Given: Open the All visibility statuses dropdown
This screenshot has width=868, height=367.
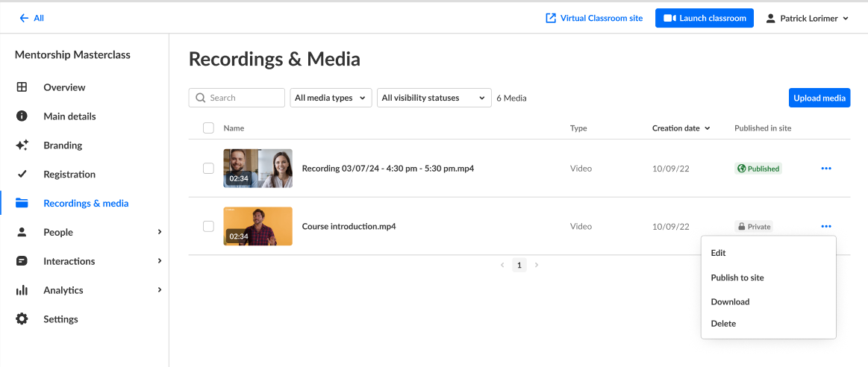Looking at the screenshot, I should [434, 98].
